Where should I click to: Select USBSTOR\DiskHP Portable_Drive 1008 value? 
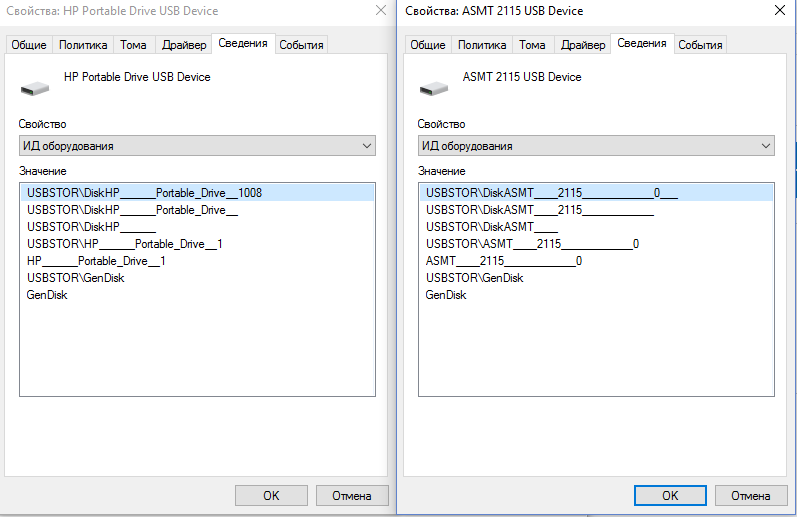click(x=144, y=193)
